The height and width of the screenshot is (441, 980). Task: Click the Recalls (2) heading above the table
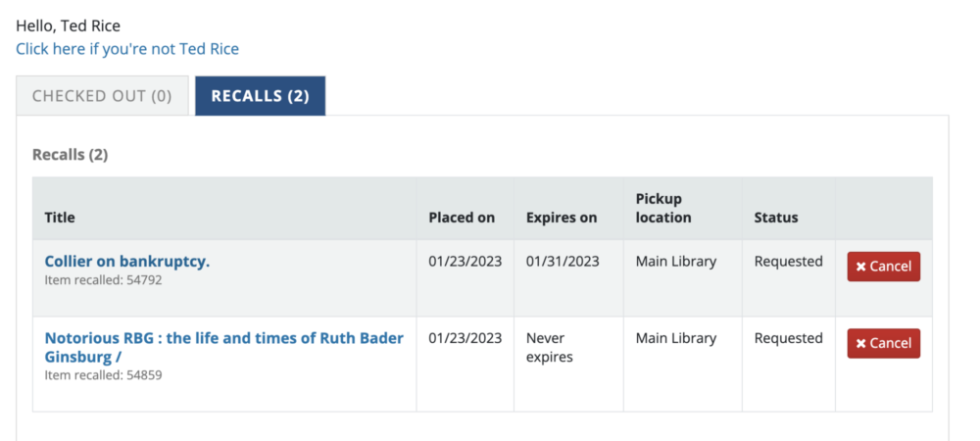pos(70,155)
